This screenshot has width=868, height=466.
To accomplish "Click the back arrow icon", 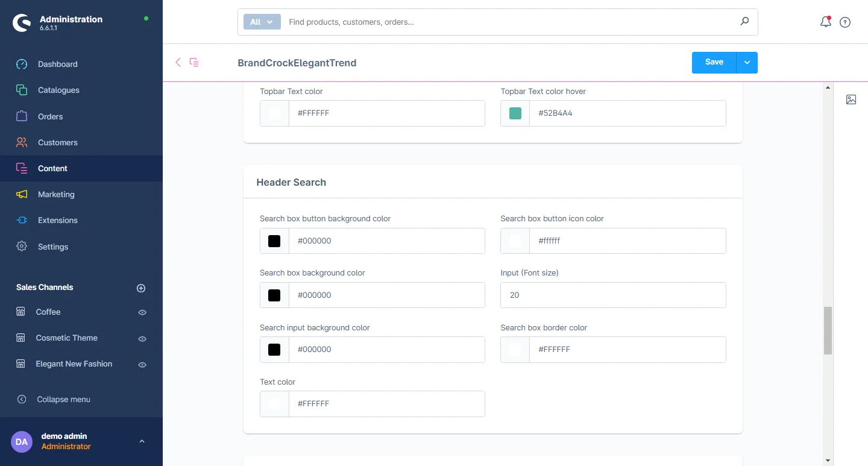I will [178, 62].
